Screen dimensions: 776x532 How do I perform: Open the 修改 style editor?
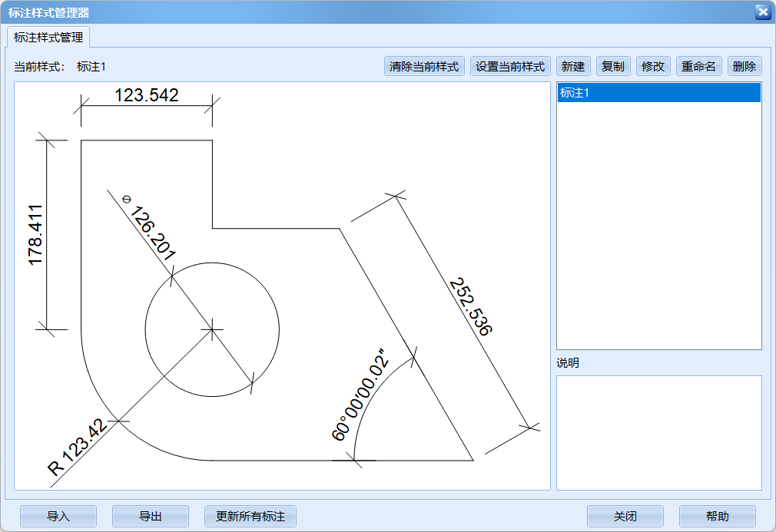[x=653, y=67]
